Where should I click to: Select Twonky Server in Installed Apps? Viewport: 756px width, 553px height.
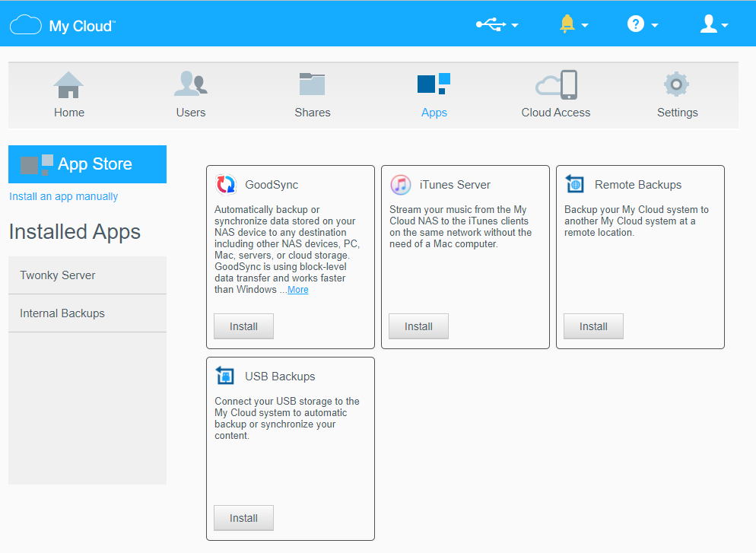[x=87, y=275]
